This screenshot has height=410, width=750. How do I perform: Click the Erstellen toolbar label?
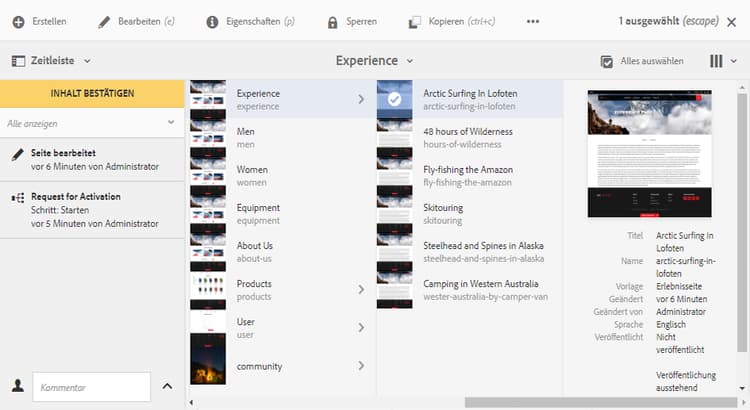pyautogui.click(x=49, y=22)
